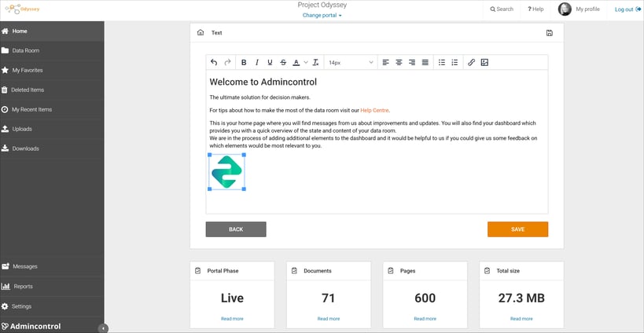The image size is (644, 333).
Task: Click the save disk icon in Text header
Action: (x=550, y=33)
